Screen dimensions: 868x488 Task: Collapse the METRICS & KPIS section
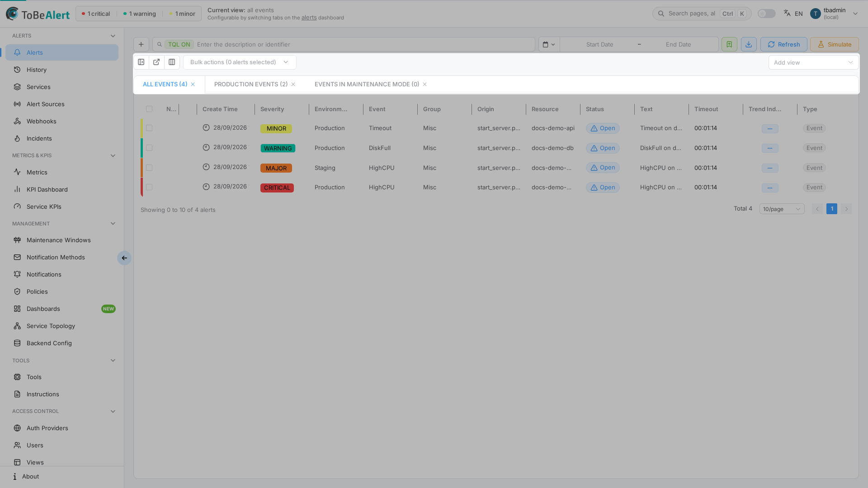tap(113, 155)
